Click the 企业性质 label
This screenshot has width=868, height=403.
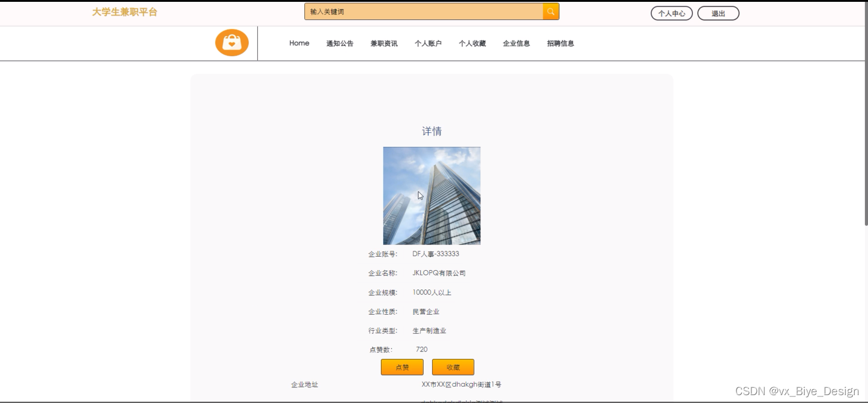pos(383,312)
